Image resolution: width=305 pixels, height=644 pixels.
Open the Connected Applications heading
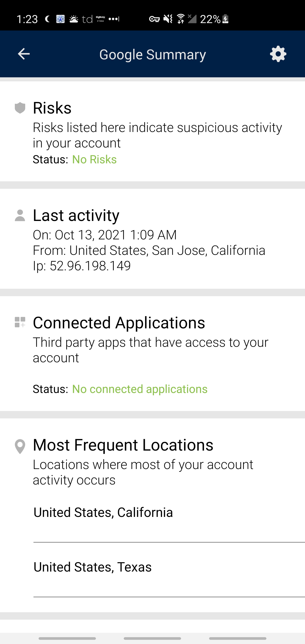tap(119, 322)
